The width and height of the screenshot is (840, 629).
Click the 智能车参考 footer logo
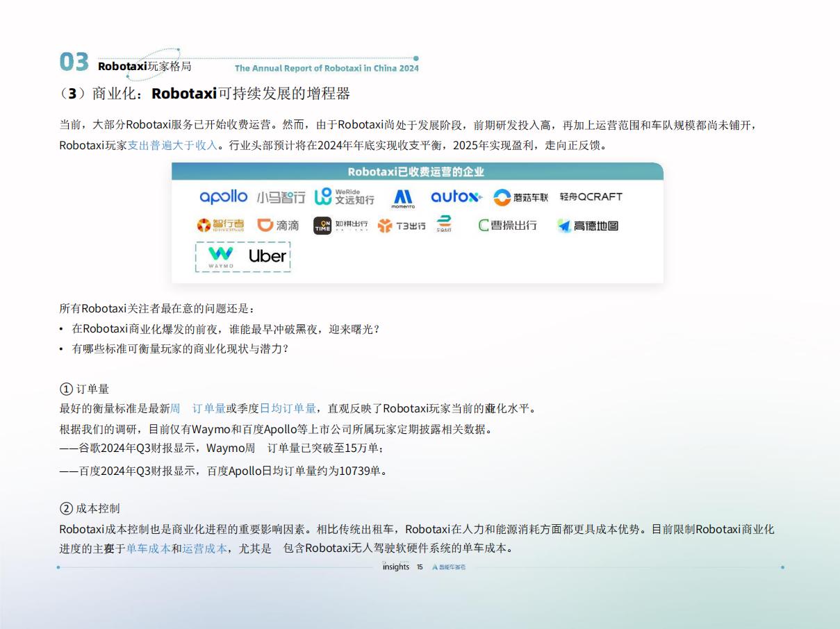pyautogui.click(x=449, y=567)
